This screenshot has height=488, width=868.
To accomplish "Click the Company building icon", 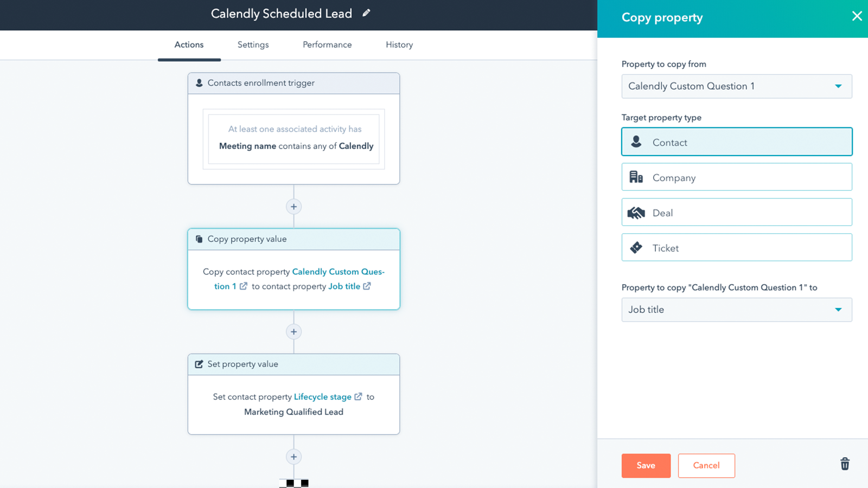I will click(x=636, y=177).
